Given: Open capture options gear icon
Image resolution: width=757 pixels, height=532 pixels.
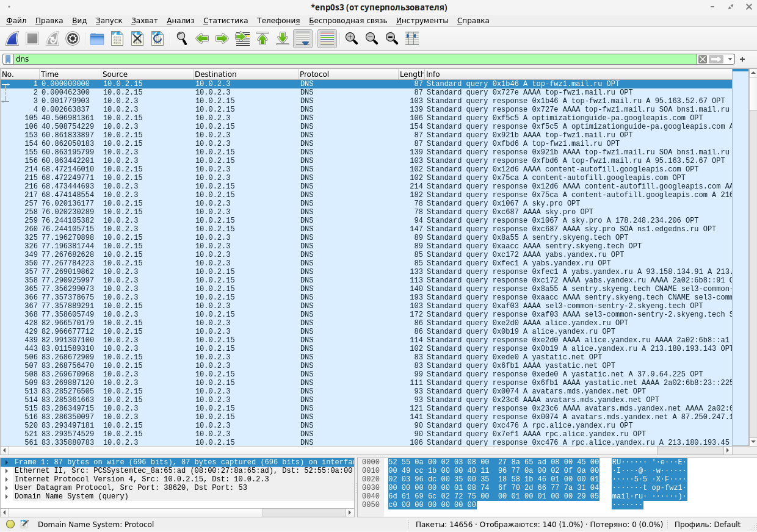Looking at the screenshot, I should (x=73, y=38).
